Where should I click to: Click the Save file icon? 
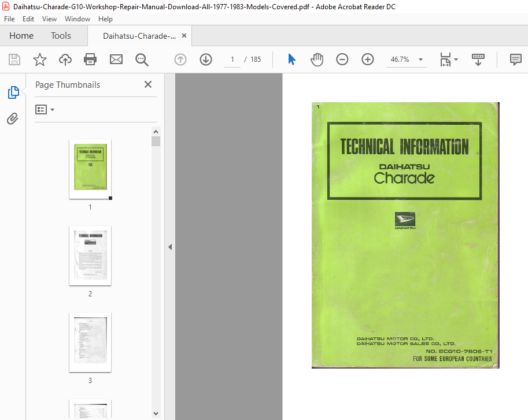tap(14, 60)
